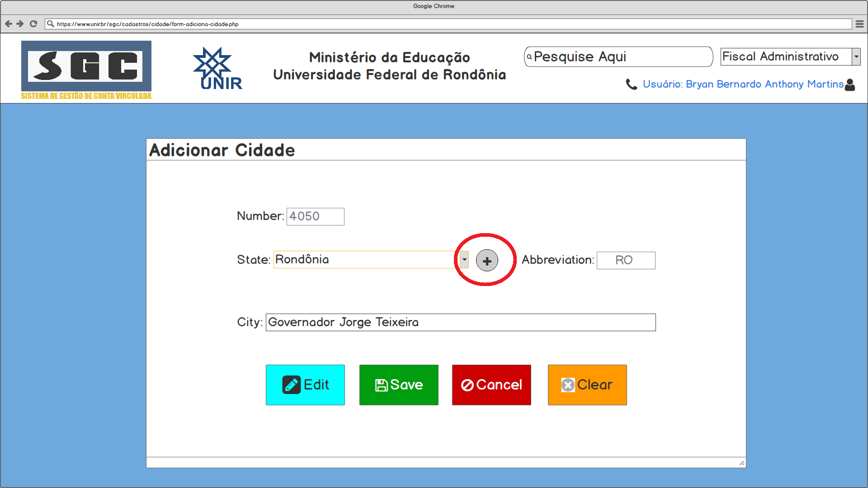Screen dimensions: 868x488
Task: Click the browser refresh icon
Action: point(33,23)
